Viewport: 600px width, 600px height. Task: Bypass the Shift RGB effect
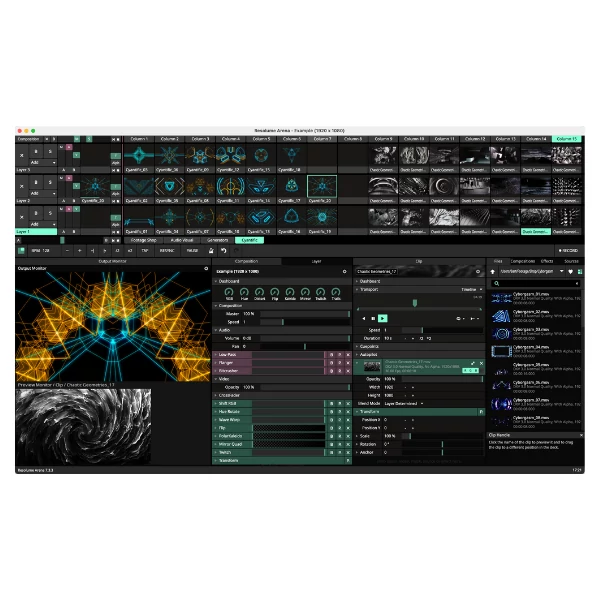(330, 403)
